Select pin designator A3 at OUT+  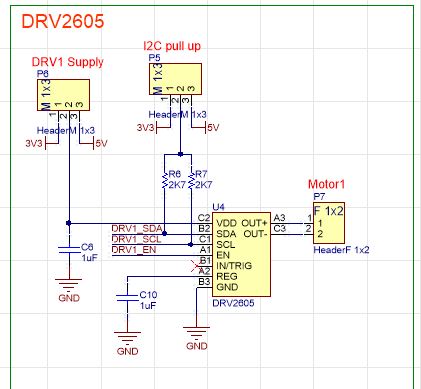279,218
